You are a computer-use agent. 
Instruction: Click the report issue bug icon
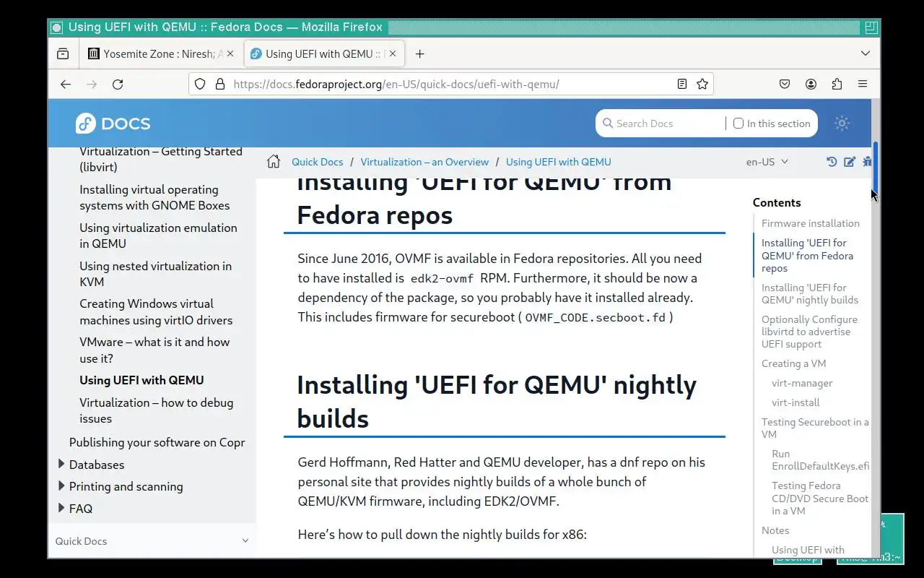pyautogui.click(x=867, y=162)
